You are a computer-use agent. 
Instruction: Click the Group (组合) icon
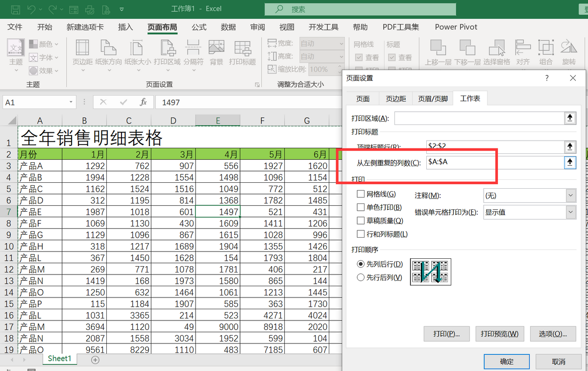point(545,48)
